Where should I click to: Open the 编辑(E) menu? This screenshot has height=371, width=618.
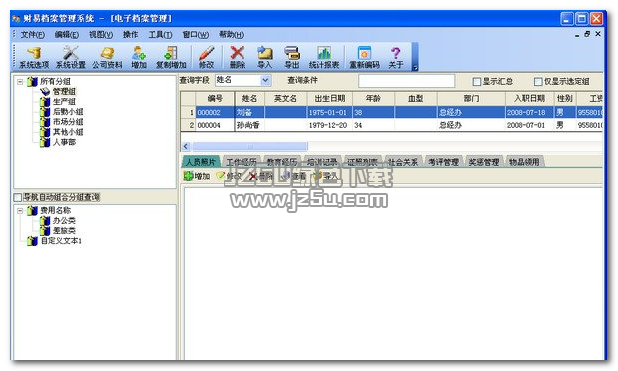pyautogui.click(x=67, y=35)
